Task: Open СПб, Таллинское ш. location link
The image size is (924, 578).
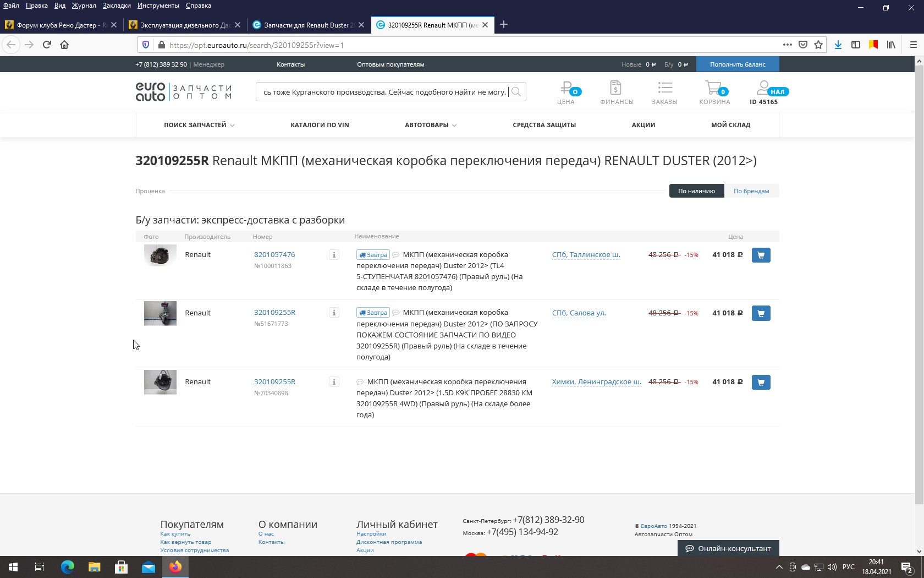Action: pos(586,254)
